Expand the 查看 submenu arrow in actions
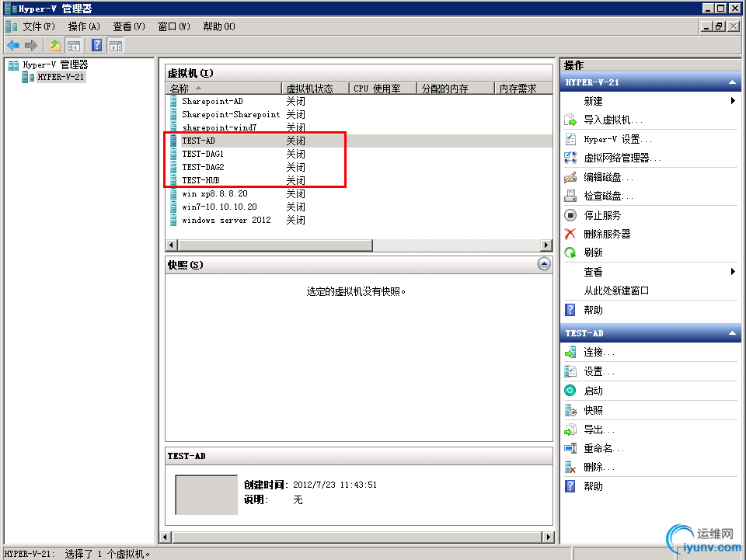 (x=733, y=271)
